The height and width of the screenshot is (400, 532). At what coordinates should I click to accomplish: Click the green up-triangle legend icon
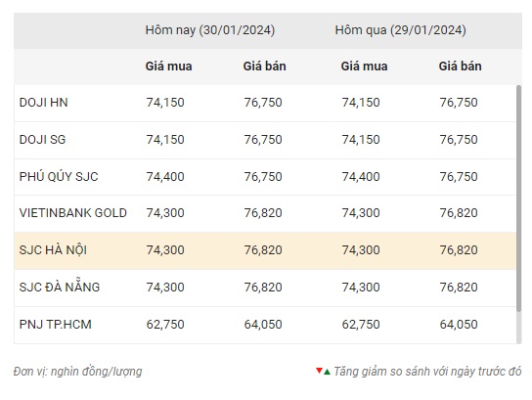pyautogui.click(x=327, y=373)
